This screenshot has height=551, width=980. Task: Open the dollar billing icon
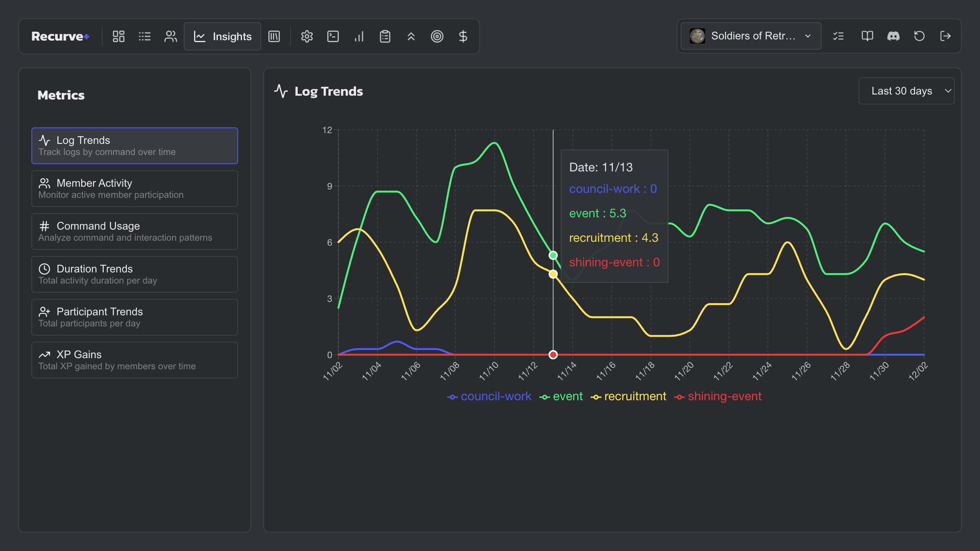[x=463, y=36]
